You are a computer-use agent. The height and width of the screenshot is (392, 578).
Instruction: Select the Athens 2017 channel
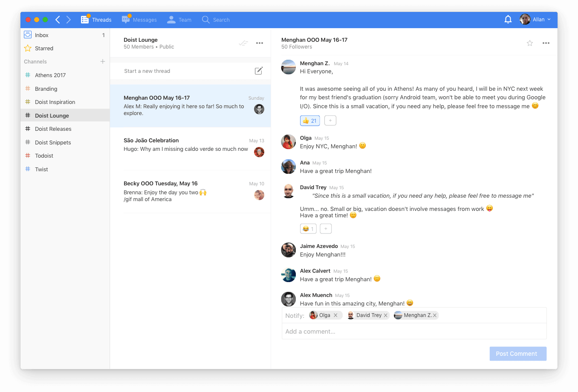click(x=65, y=75)
